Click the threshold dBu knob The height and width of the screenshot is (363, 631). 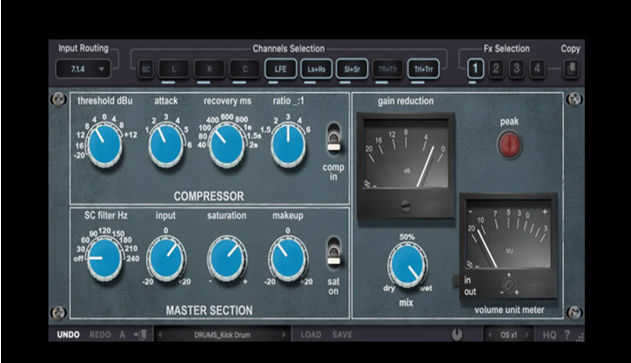[x=105, y=145]
